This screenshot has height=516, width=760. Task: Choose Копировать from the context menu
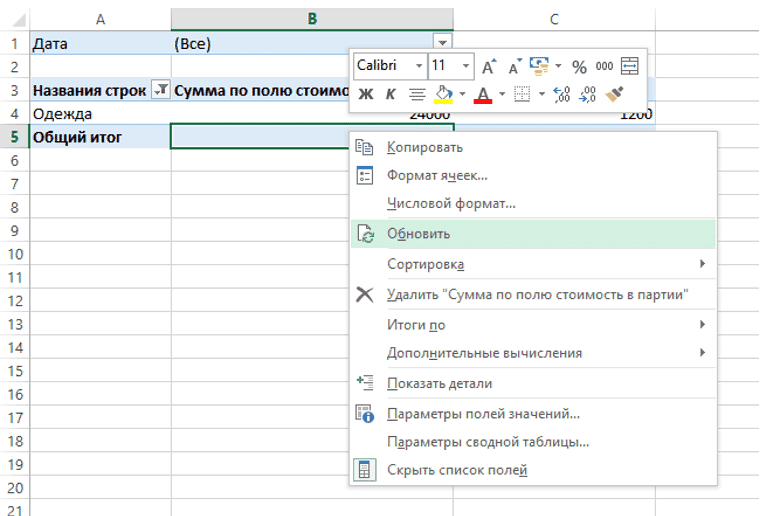point(424,147)
